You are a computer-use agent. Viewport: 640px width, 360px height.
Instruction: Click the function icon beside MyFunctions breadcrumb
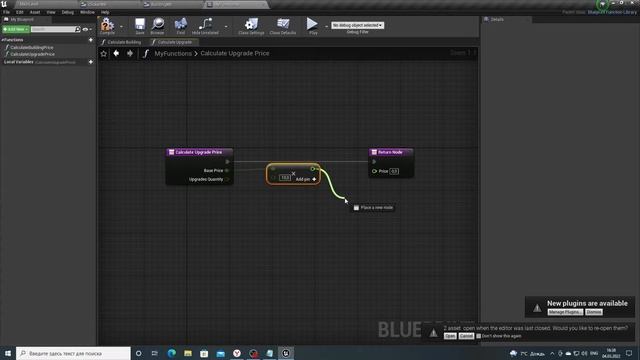click(146, 53)
